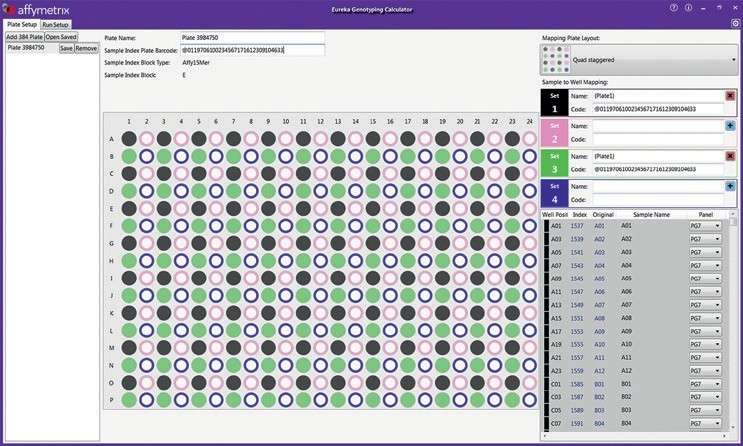
Task: Switch to the Plate Setup tab
Action: [x=22, y=24]
